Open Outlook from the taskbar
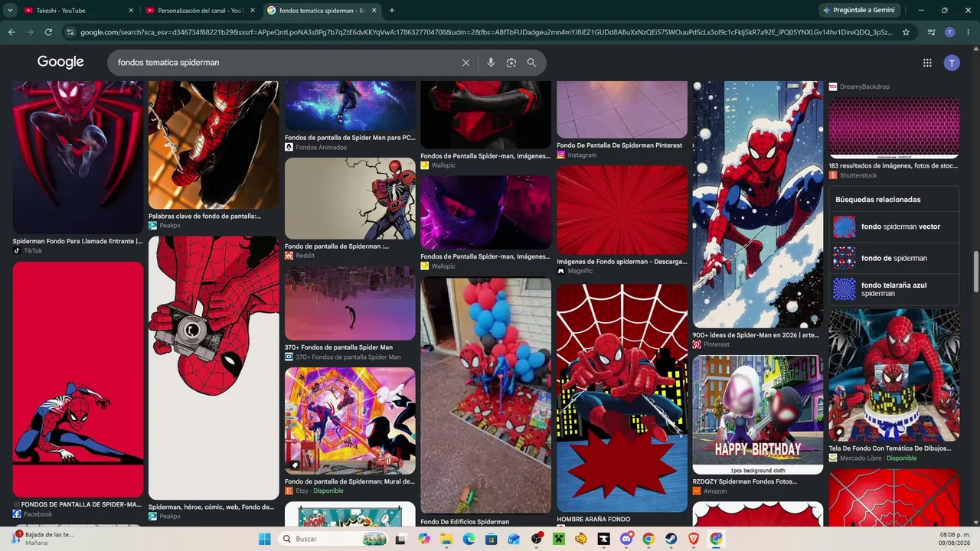The width and height of the screenshot is (980, 551). (x=514, y=539)
